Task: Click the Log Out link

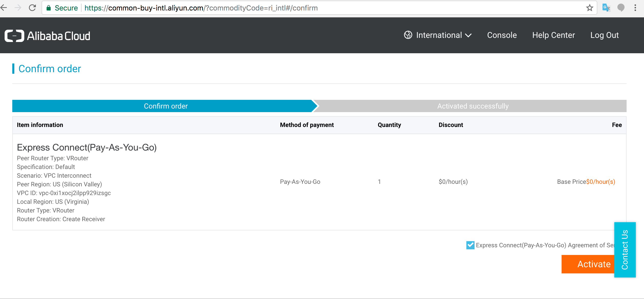Action: (x=604, y=35)
